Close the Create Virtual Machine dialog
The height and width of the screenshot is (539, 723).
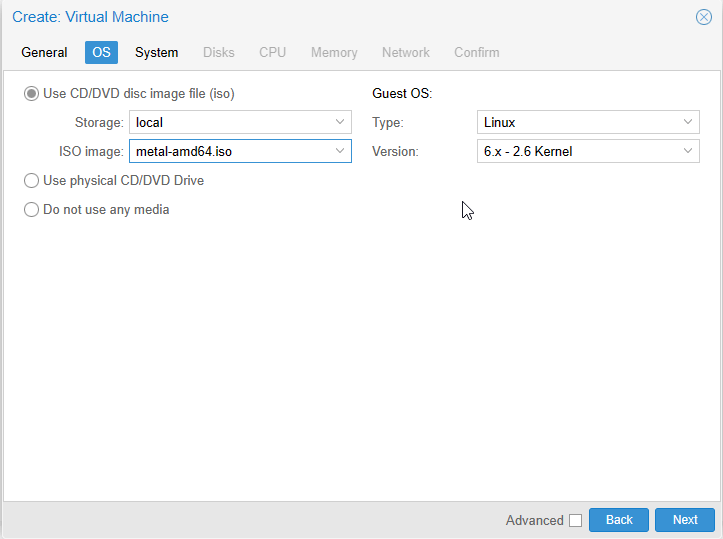[704, 17]
